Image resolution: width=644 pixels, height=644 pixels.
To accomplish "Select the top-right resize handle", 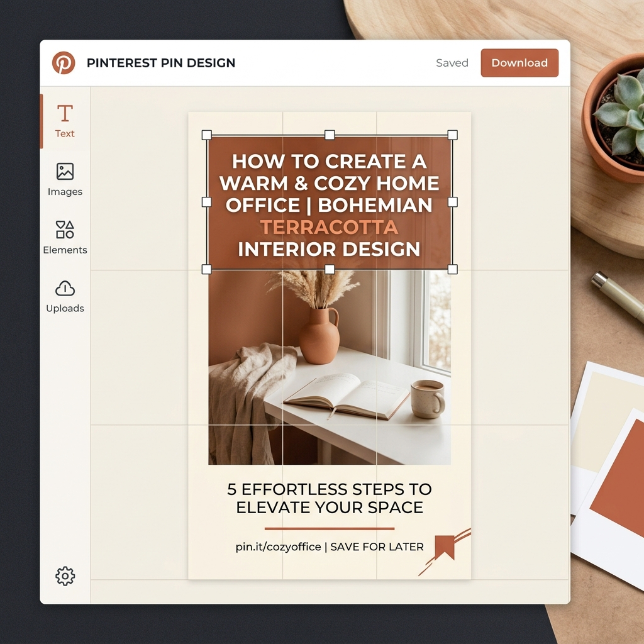I will (x=452, y=135).
